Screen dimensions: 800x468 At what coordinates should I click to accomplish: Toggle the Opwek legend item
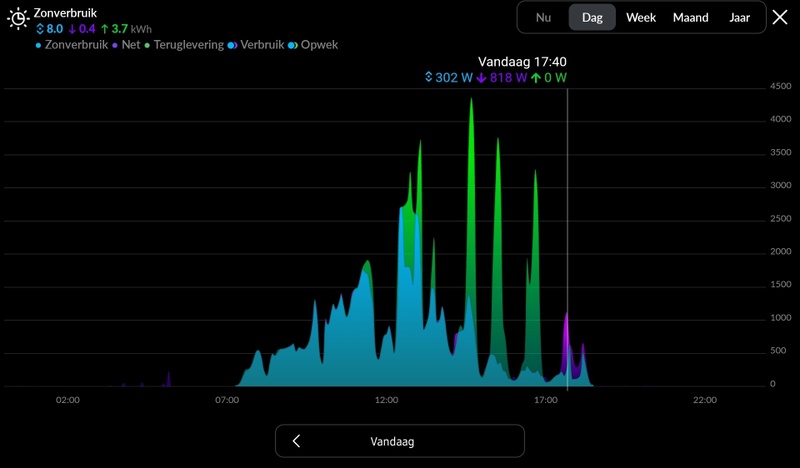point(313,45)
